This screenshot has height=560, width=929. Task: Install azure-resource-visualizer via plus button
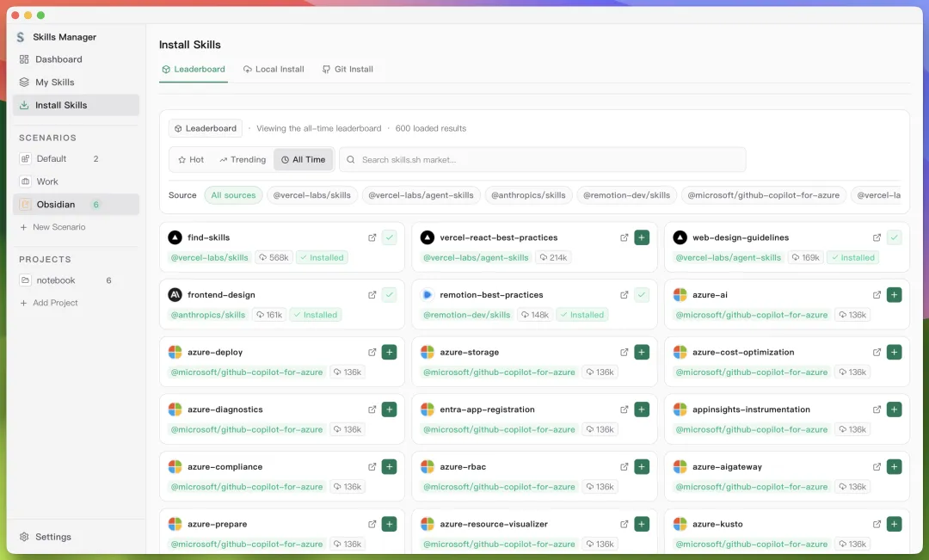coord(642,524)
